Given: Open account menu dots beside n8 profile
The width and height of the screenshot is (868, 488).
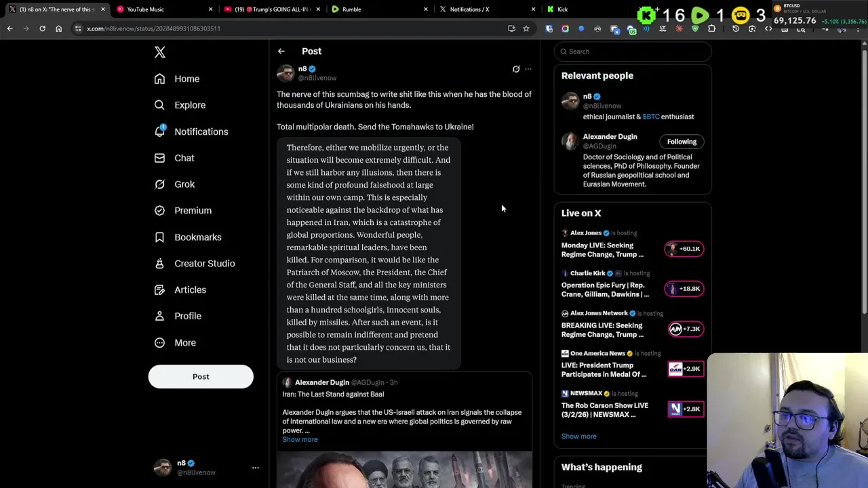Looking at the screenshot, I should point(256,468).
